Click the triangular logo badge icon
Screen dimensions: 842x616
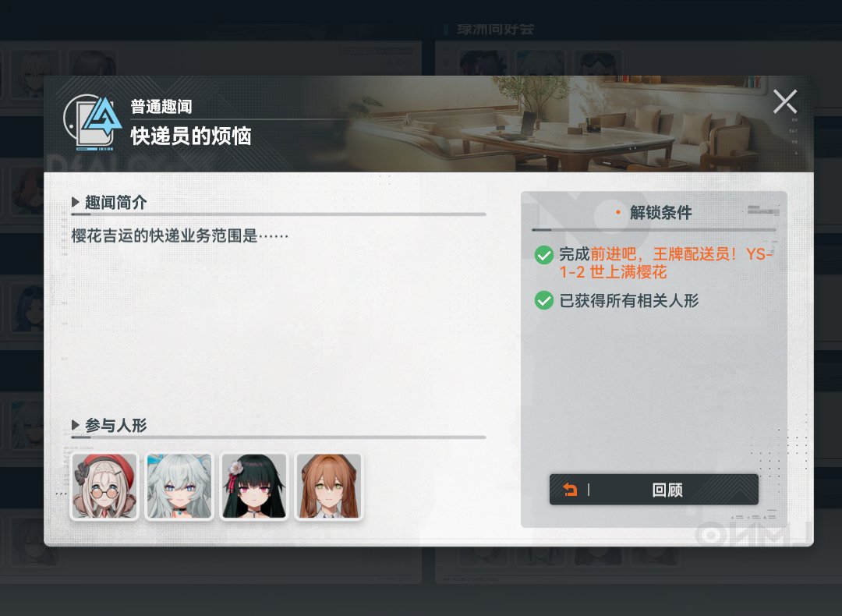93,122
